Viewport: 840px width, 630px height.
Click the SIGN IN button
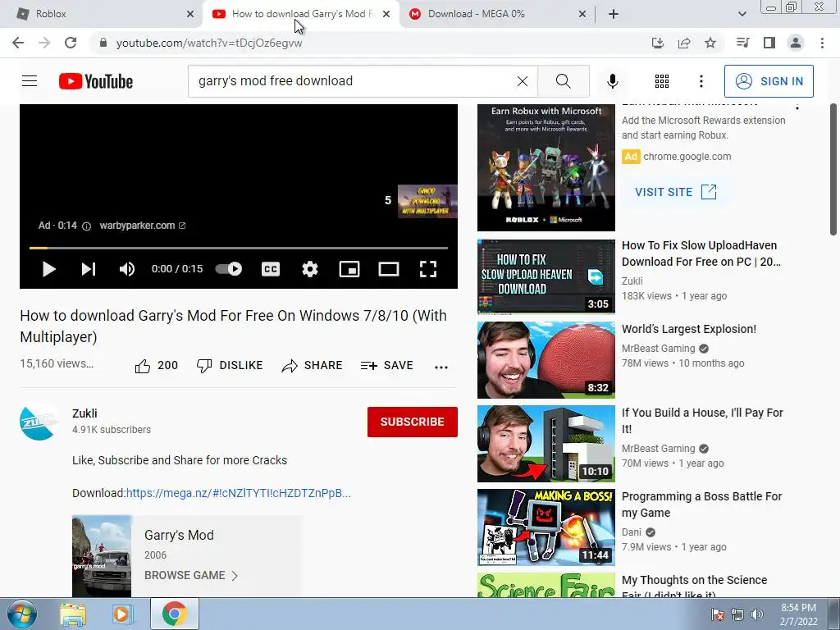[x=769, y=81]
